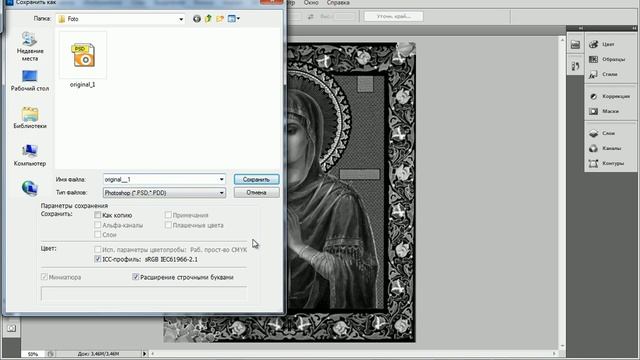Click the second icon in the narrow panel dock

(x=575, y=66)
